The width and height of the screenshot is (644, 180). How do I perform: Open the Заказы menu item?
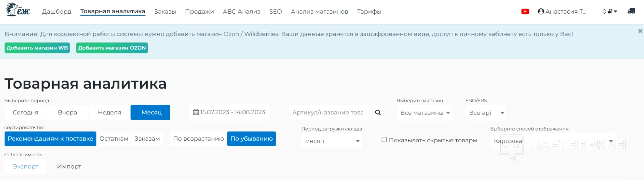coord(165,12)
